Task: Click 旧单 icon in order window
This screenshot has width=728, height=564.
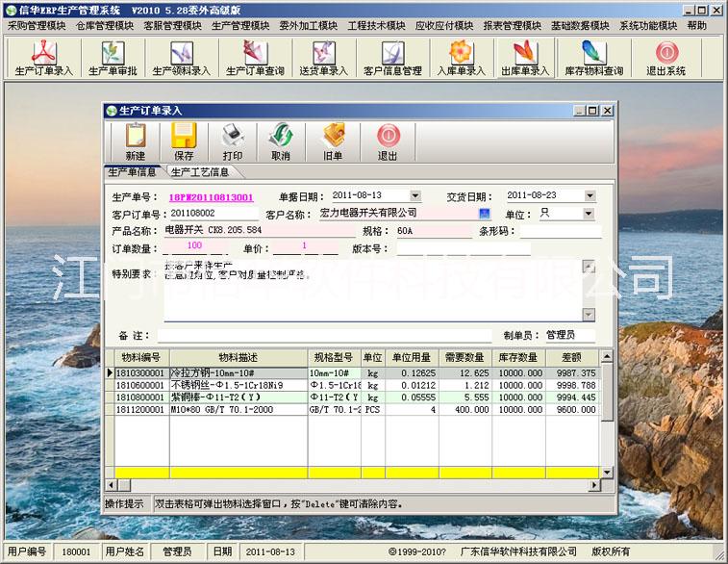Action: [x=333, y=141]
